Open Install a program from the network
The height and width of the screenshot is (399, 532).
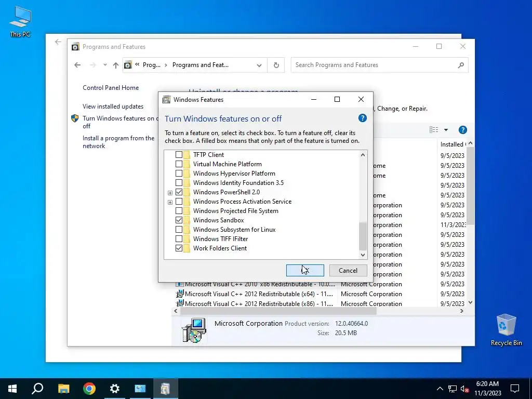click(118, 142)
